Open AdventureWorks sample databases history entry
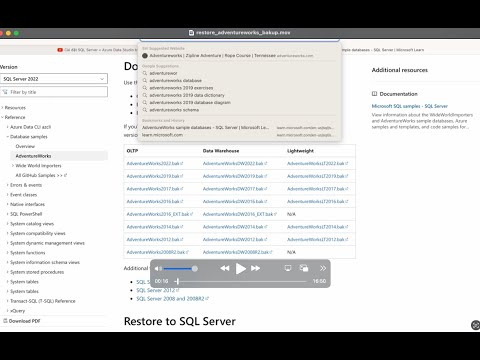The height and width of the screenshot is (360, 480). [239, 128]
